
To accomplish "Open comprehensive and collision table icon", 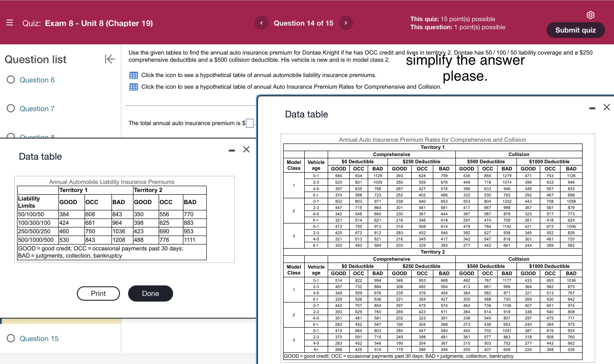I will [x=133, y=87].
